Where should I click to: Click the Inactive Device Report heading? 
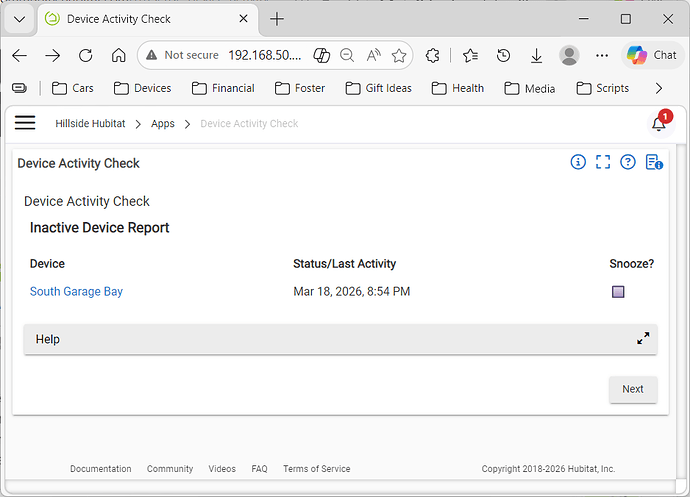(99, 228)
